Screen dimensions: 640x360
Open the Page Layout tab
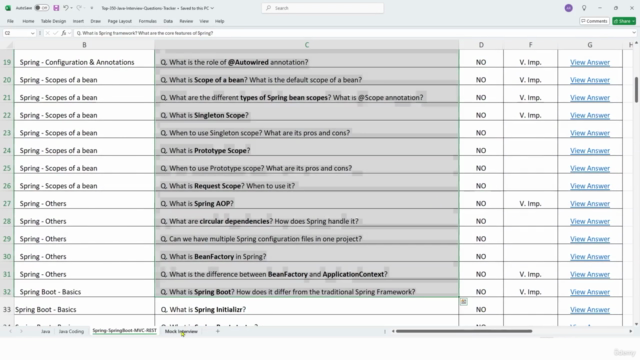[120, 21]
